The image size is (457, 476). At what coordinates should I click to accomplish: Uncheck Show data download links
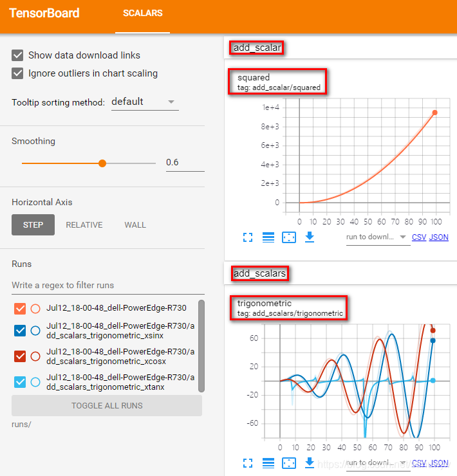click(17, 55)
